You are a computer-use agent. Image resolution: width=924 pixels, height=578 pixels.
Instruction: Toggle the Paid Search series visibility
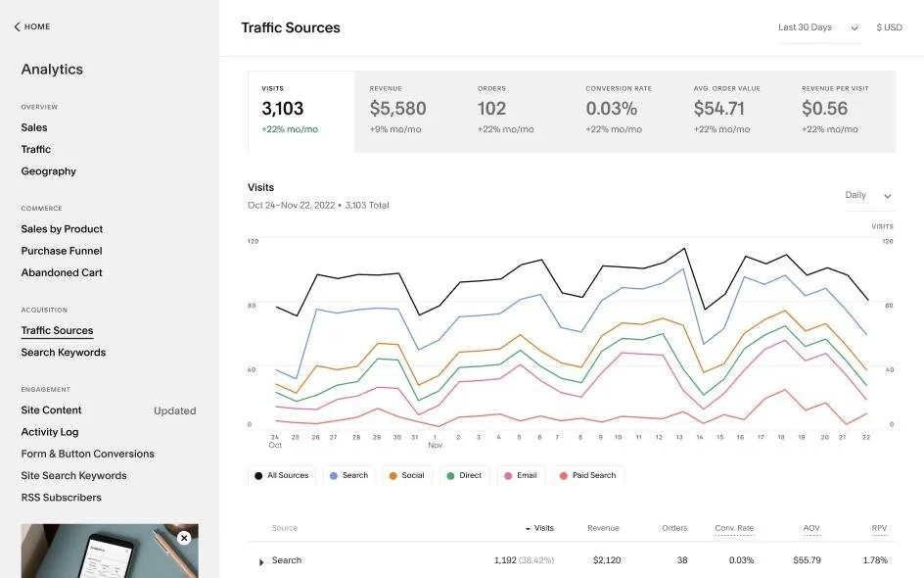tap(587, 475)
